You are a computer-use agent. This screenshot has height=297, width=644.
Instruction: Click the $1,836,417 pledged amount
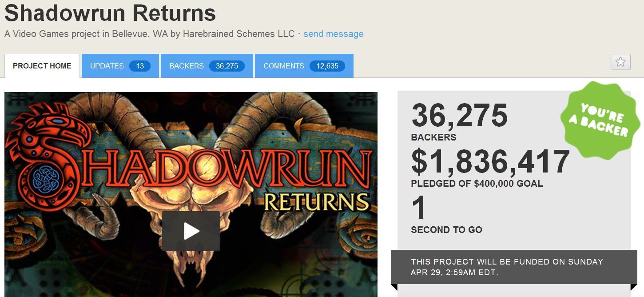490,162
